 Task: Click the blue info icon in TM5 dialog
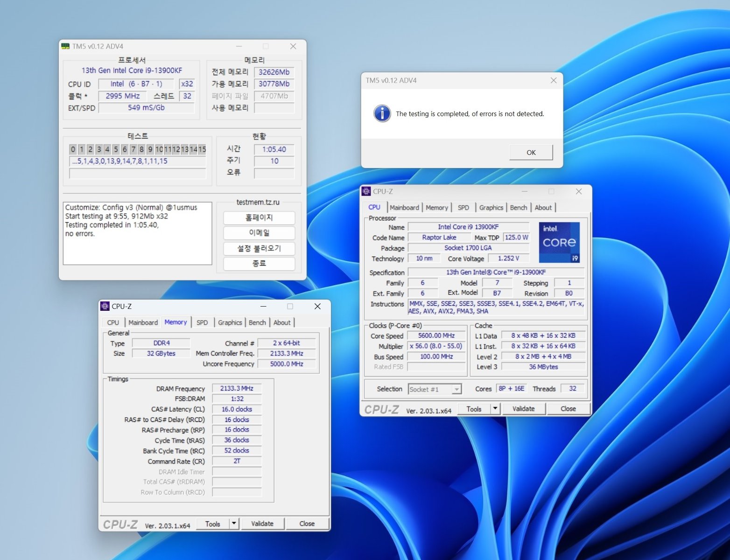pyautogui.click(x=382, y=113)
